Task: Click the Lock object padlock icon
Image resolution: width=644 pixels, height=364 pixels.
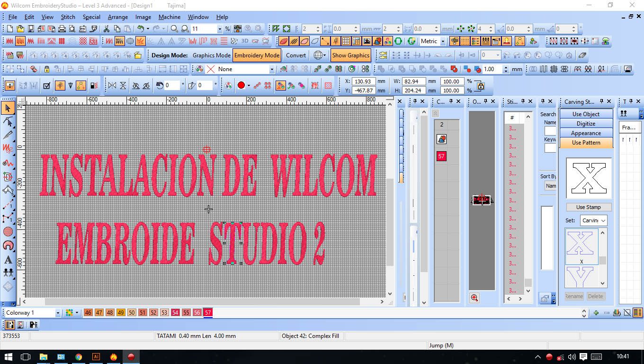Action: (x=46, y=69)
